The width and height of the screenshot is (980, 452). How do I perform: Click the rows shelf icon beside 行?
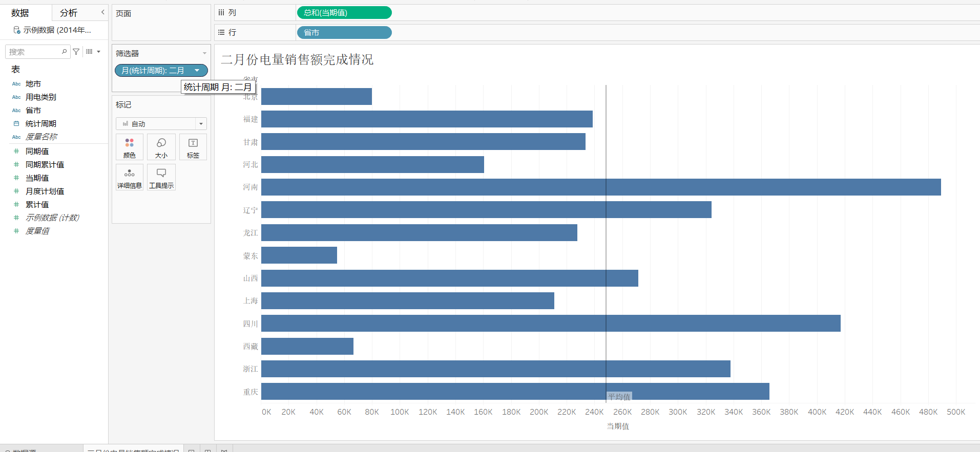[x=221, y=32]
